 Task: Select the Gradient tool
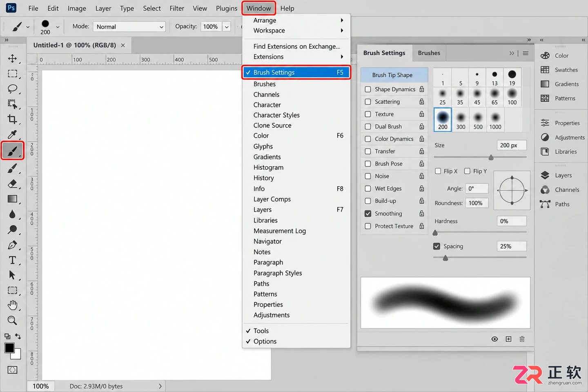[12, 199]
